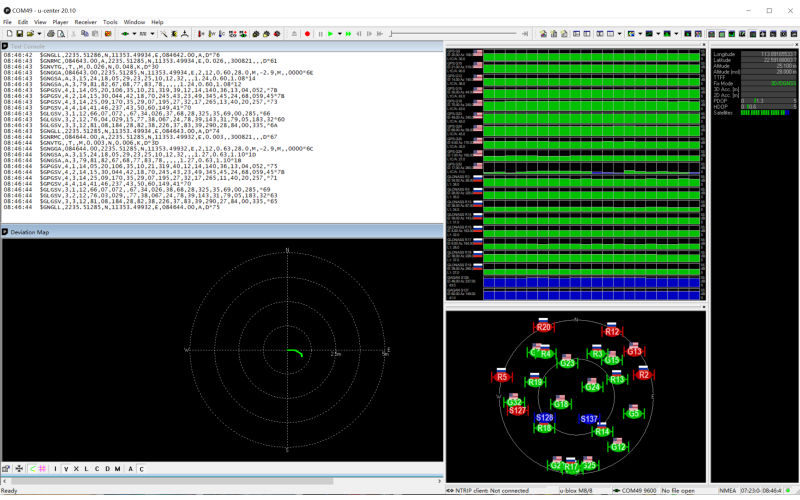
Task: Click 'COM49 9600' in the status bar
Action: (x=638, y=490)
